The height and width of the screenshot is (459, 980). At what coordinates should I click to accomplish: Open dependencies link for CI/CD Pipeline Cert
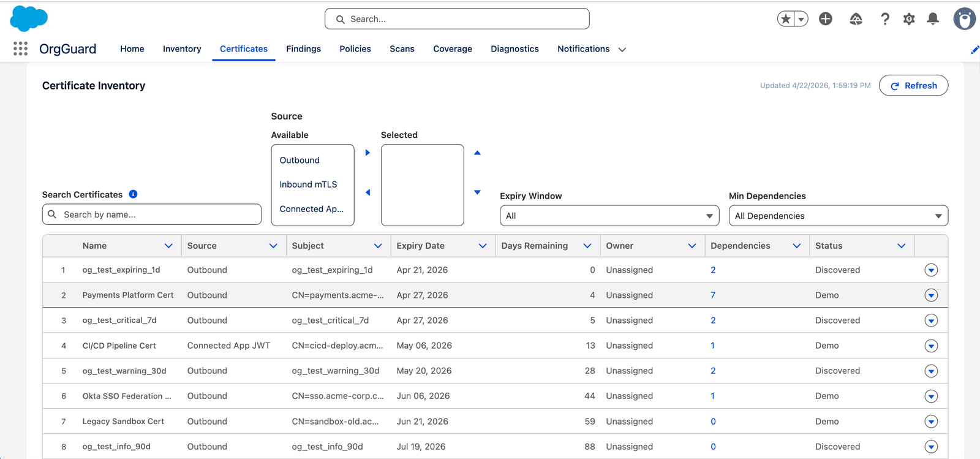point(712,346)
